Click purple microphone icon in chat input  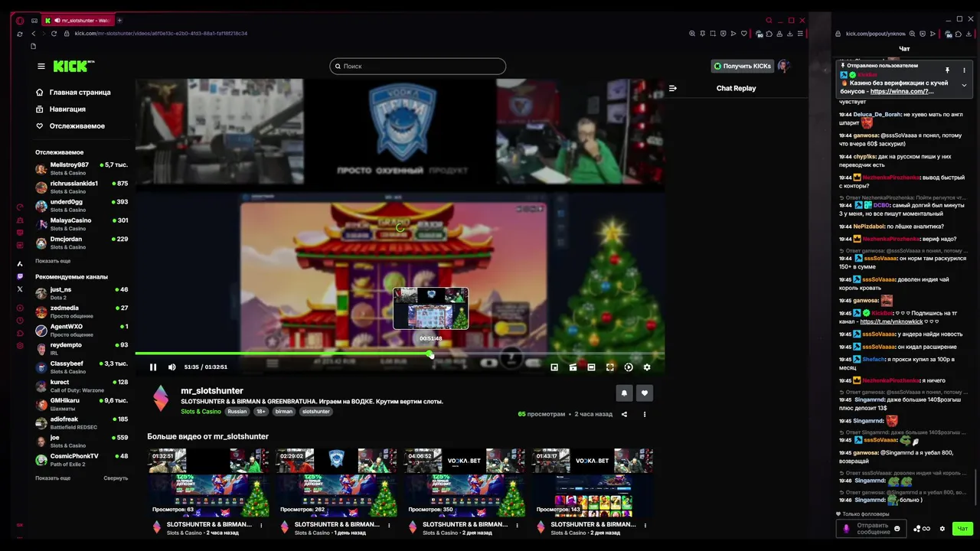pos(846,529)
